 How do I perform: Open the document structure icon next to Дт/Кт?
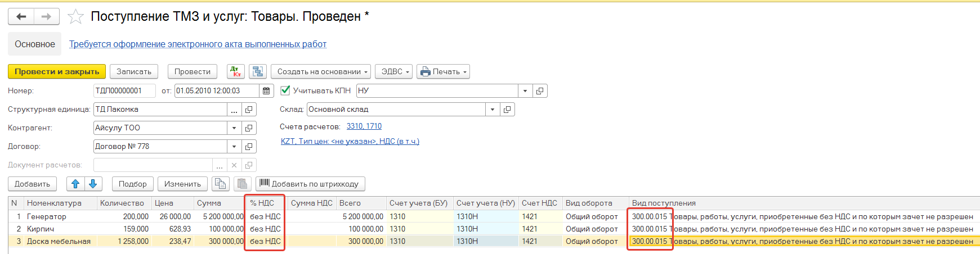(258, 71)
